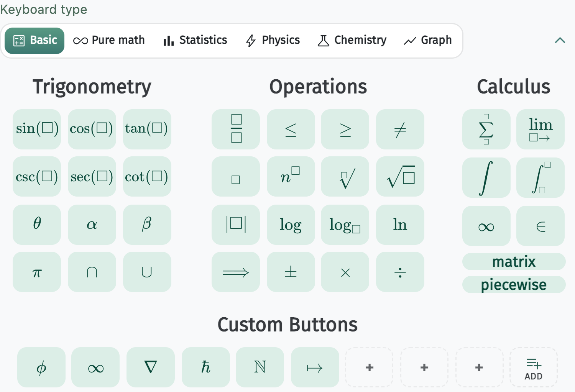Image resolution: width=575 pixels, height=392 pixels.
Task: Insert the not-equal sign
Action: point(400,129)
